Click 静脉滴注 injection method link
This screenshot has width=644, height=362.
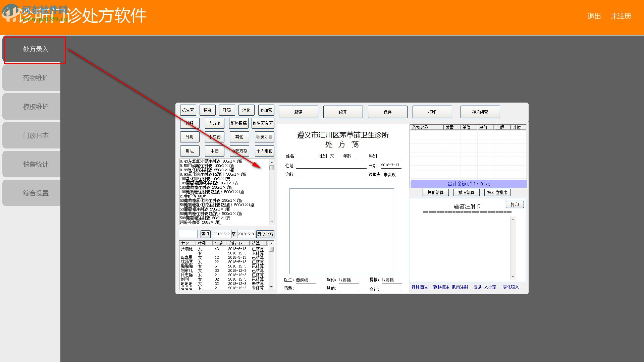click(420, 287)
